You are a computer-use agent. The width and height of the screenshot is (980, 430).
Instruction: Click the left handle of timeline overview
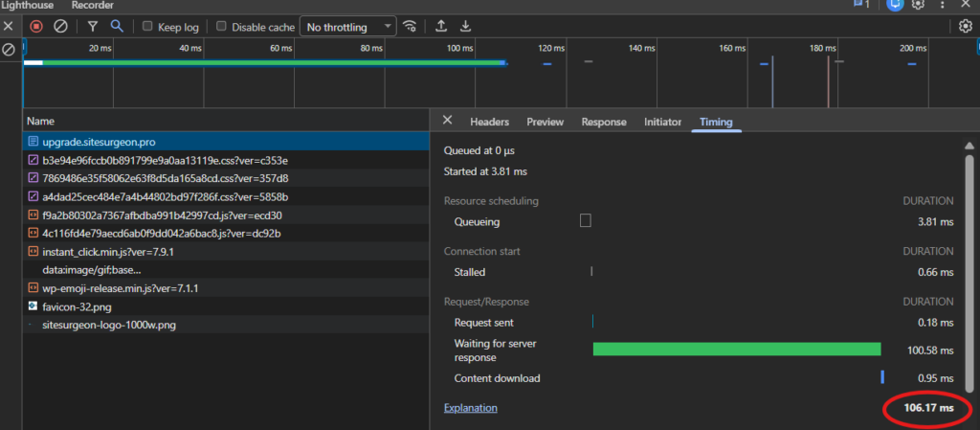[x=24, y=48]
